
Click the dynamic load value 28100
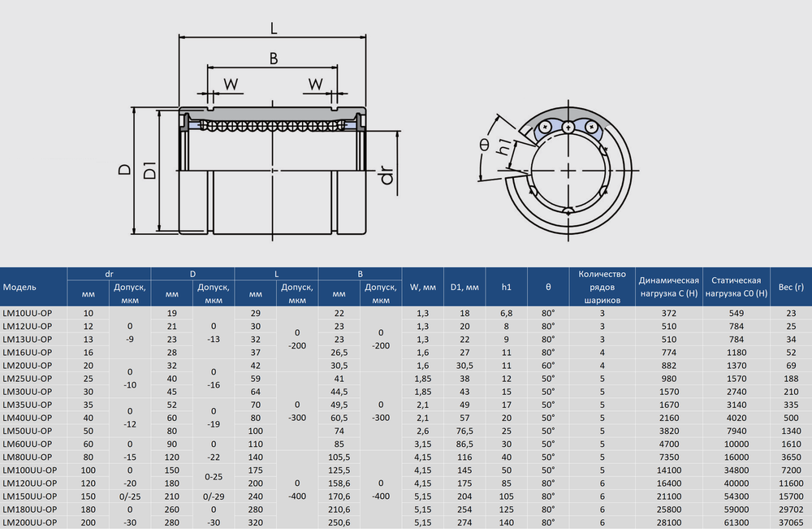669,522
